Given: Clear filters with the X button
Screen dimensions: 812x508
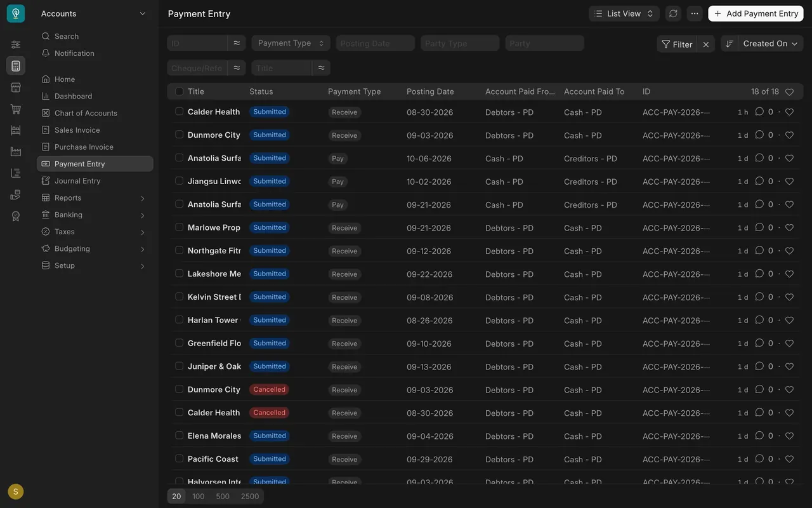Looking at the screenshot, I should pyautogui.click(x=706, y=44).
